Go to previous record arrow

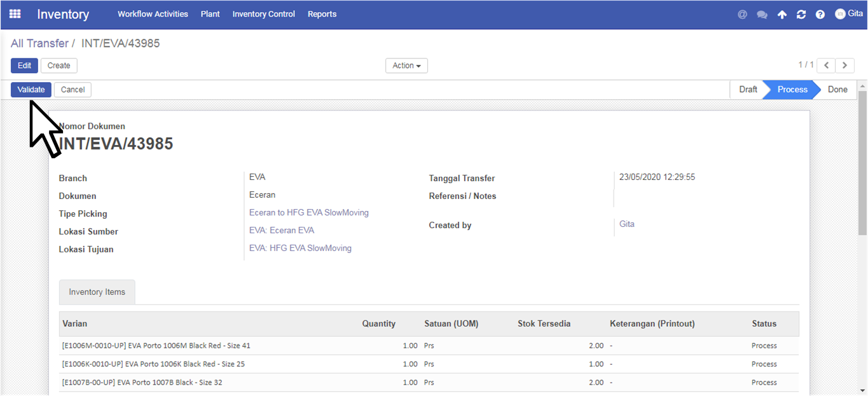(x=826, y=65)
